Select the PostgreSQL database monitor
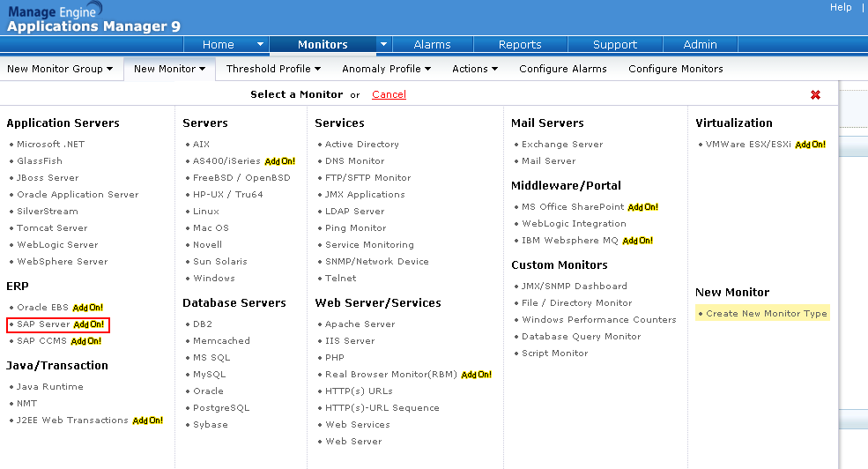Image resolution: width=868 pixels, height=469 pixels. pyautogui.click(x=221, y=407)
